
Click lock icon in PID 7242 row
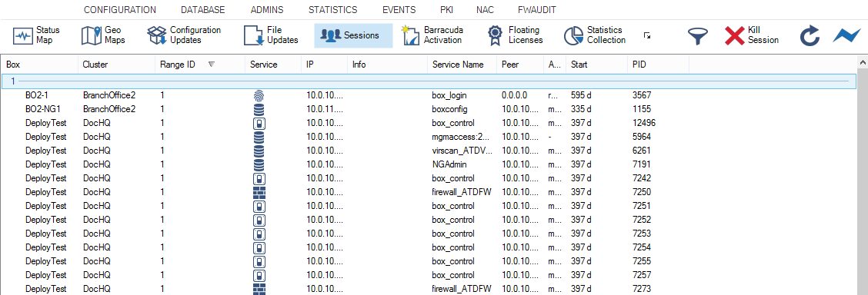259,178
